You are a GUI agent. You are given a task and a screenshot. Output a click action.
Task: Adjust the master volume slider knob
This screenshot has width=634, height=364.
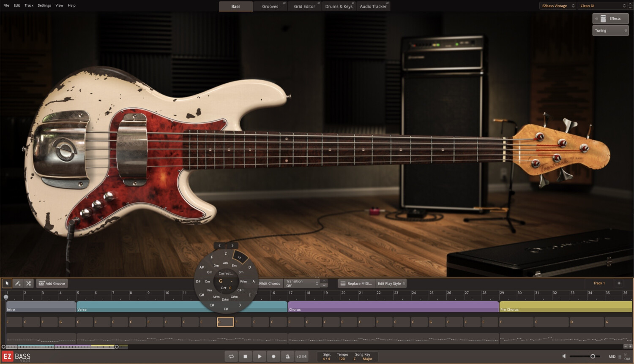click(x=593, y=356)
